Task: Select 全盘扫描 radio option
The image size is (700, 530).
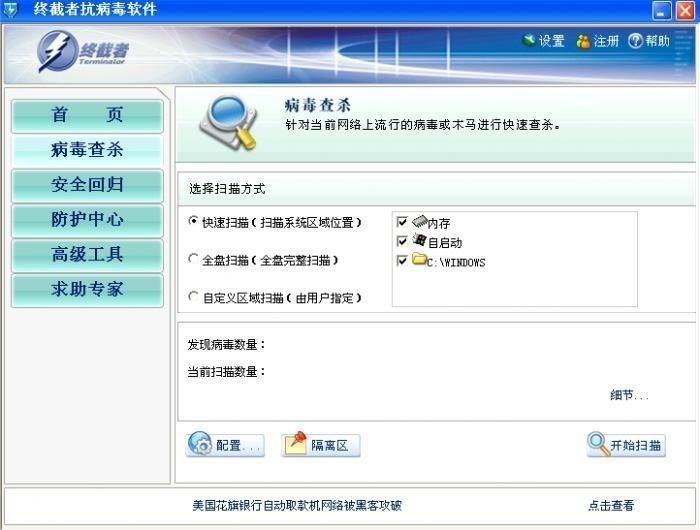Action: 193,259
